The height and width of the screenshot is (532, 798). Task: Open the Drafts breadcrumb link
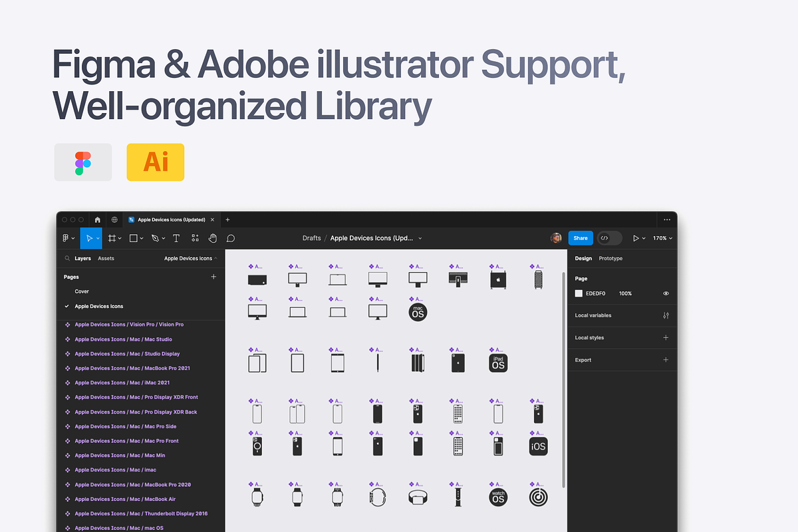pos(311,238)
